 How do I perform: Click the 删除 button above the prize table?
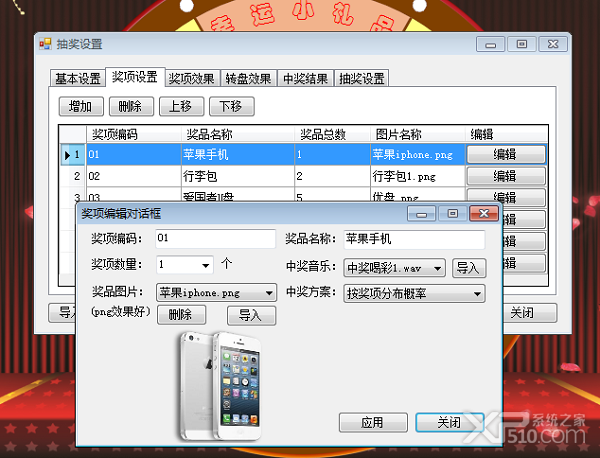pos(131,106)
